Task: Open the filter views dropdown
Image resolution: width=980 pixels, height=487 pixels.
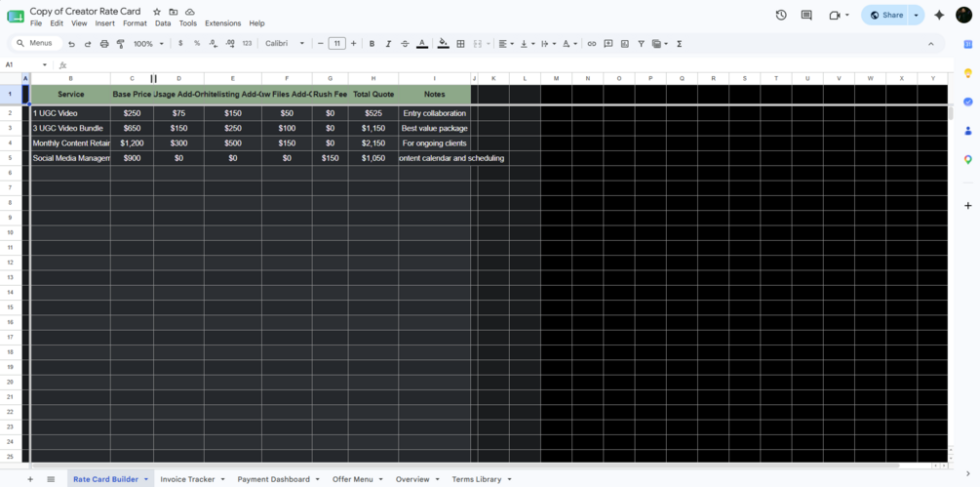Action: coord(659,44)
